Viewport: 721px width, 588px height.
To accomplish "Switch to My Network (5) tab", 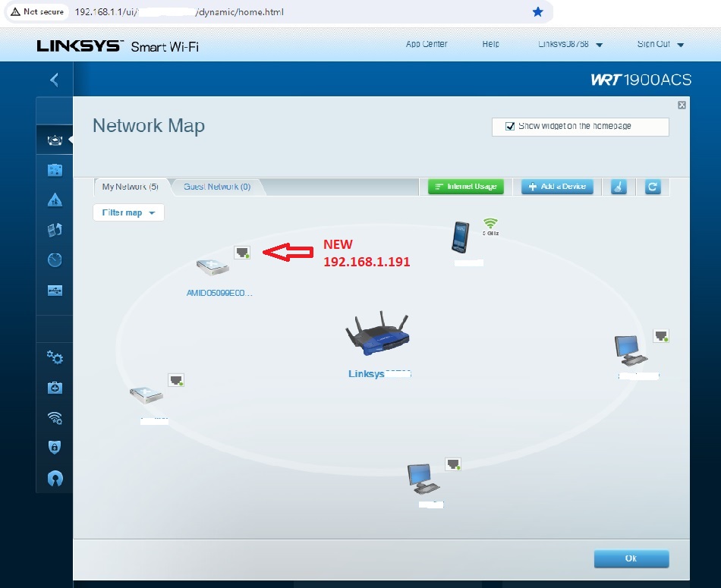I will (x=130, y=187).
